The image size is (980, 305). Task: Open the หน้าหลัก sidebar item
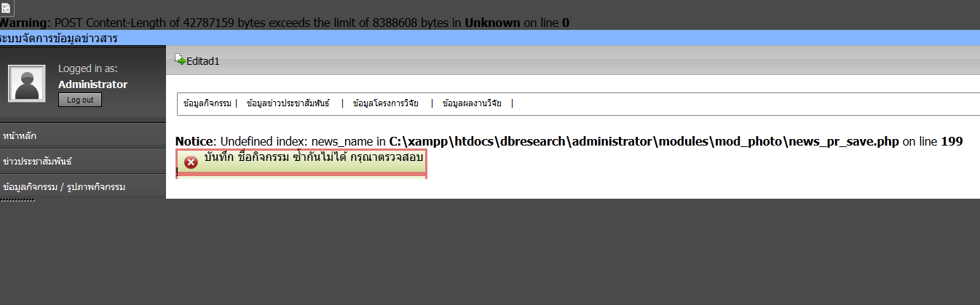(x=83, y=135)
